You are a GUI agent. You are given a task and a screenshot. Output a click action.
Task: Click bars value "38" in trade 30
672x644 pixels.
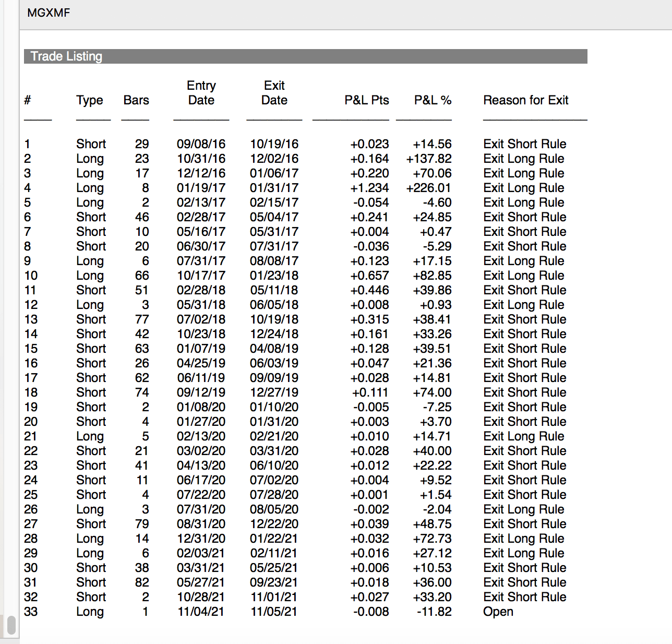pos(142,568)
